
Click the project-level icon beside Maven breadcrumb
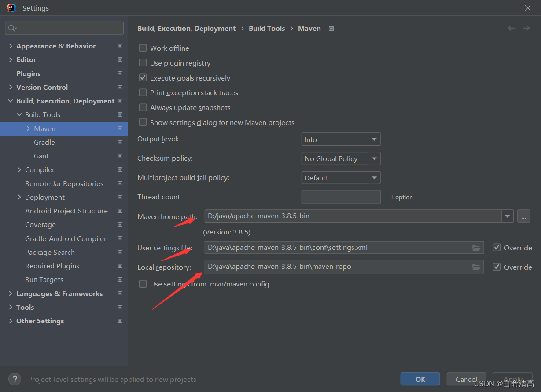coord(331,29)
